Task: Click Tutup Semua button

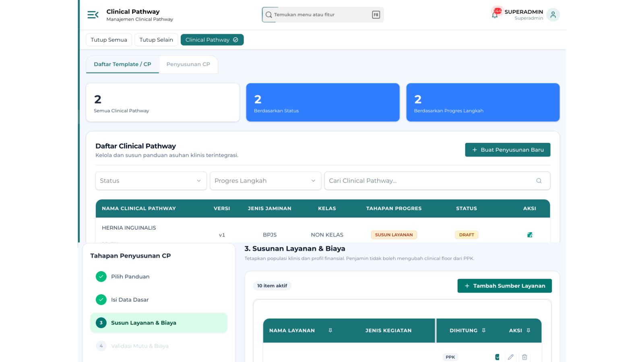Action: pyautogui.click(x=109, y=40)
